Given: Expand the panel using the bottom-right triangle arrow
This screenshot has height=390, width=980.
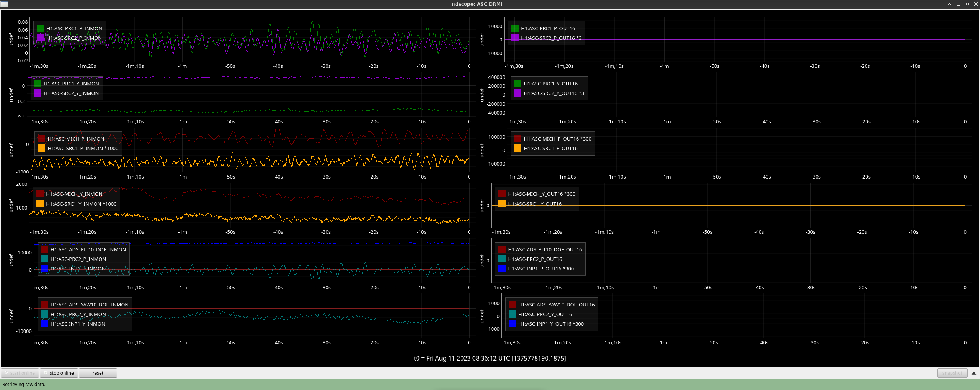Looking at the screenshot, I should 974,373.
